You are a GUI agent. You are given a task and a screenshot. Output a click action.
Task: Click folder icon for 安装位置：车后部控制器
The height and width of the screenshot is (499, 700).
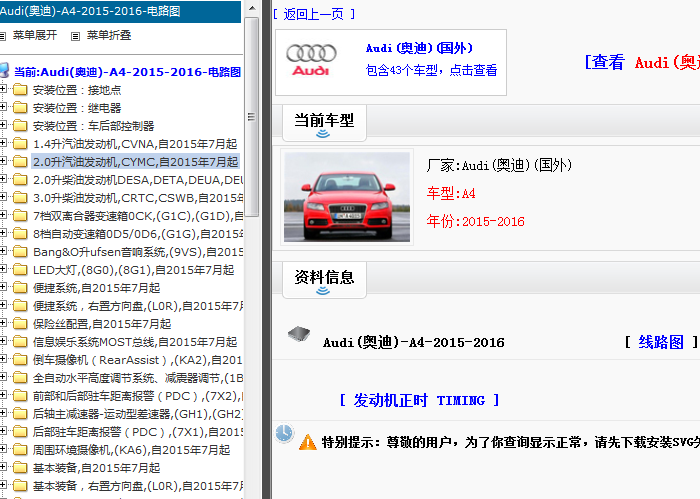20,126
